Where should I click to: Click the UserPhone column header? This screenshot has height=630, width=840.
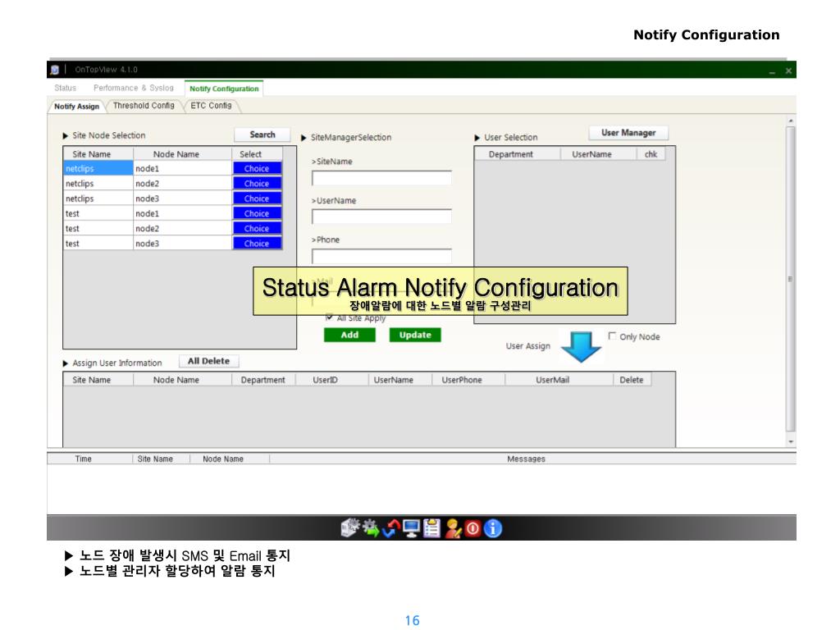point(468,379)
